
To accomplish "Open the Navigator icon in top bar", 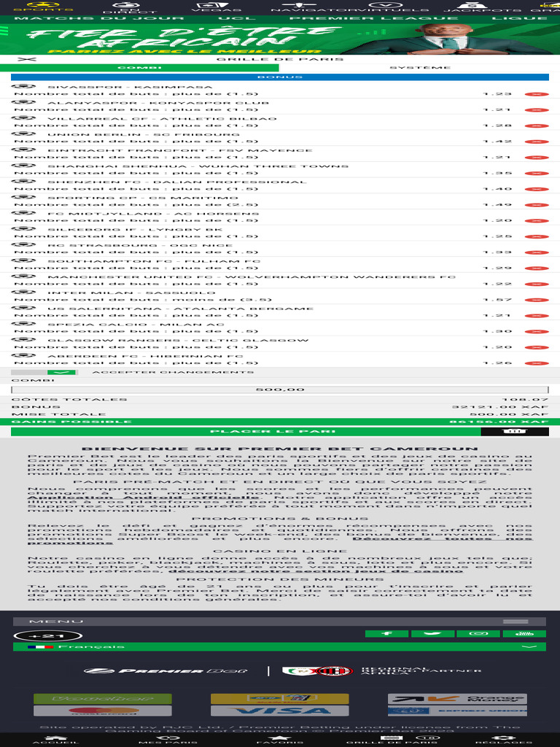I will tap(300, 6).
